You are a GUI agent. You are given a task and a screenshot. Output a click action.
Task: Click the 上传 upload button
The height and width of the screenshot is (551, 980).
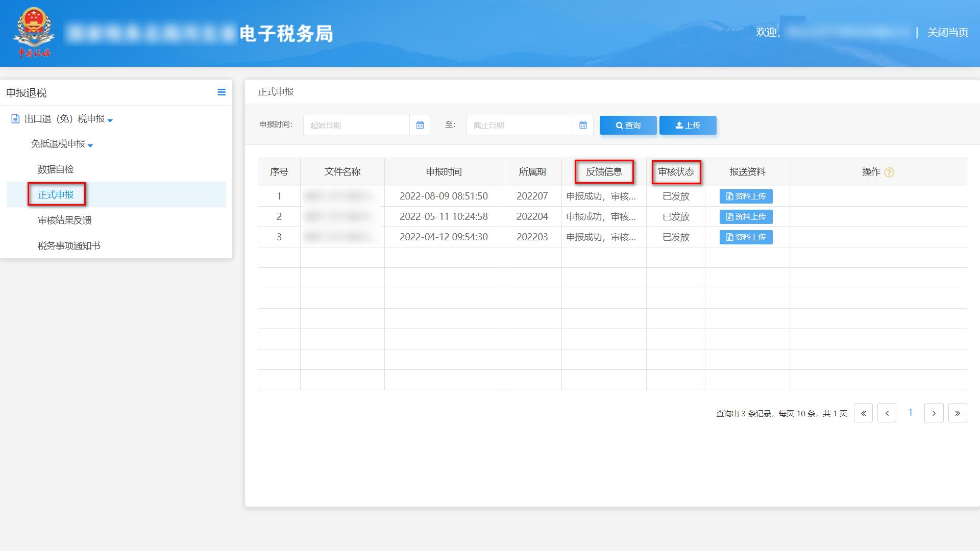pyautogui.click(x=688, y=125)
